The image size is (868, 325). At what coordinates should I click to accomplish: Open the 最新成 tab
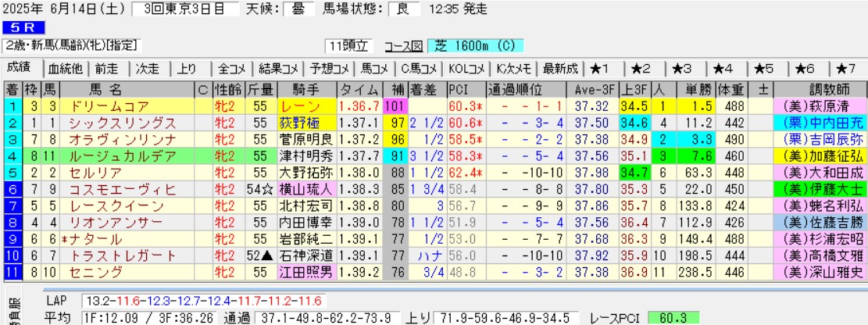pyautogui.click(x=560, y=68)
